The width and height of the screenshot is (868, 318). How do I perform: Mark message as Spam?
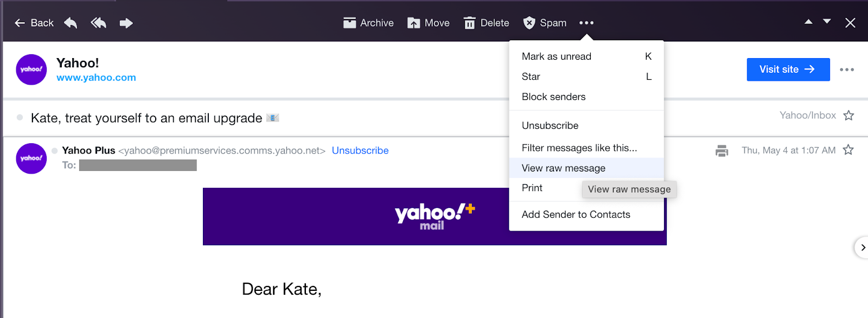545,23
